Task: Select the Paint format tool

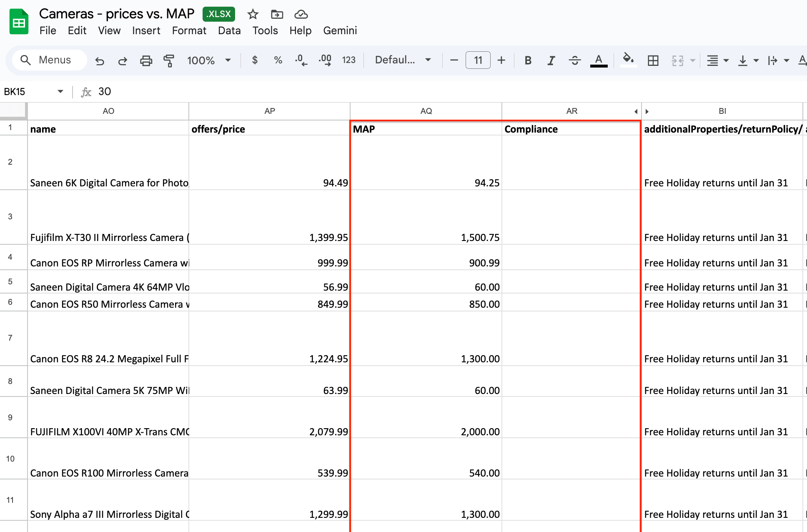Action: [169, 60]
